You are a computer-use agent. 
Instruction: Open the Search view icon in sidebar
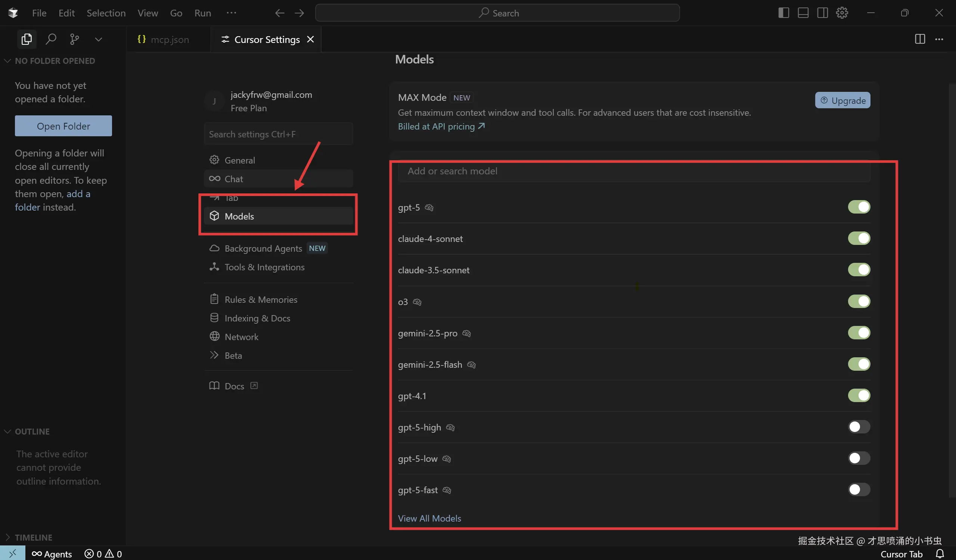51,39
